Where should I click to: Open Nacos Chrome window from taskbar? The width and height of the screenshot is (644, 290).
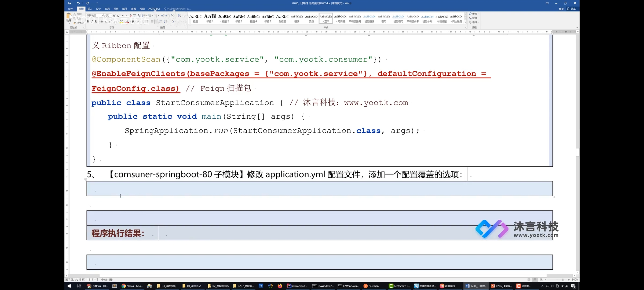coord(132,286)
